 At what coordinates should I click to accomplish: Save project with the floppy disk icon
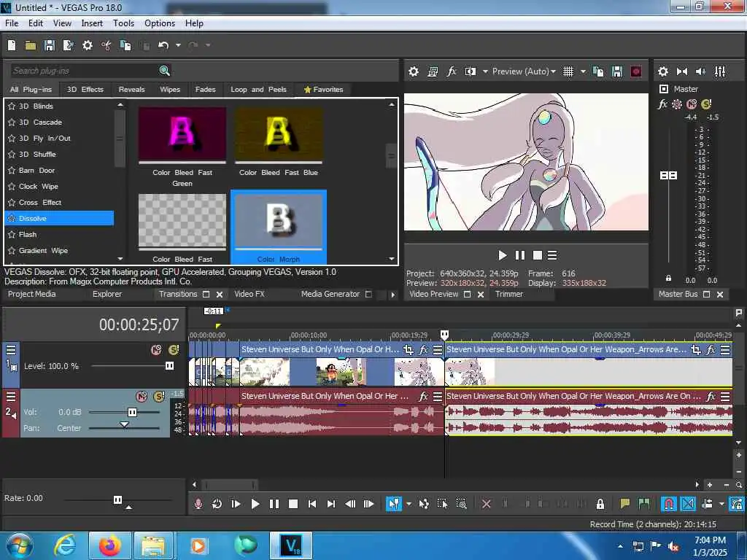click(x=49, y=45)
